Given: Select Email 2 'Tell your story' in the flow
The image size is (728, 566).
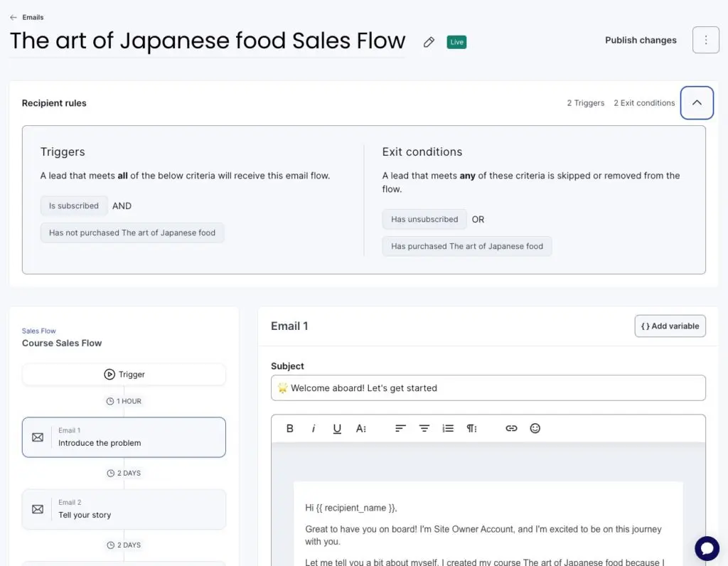Looking at the screenshot, I should tap(124, 509).
